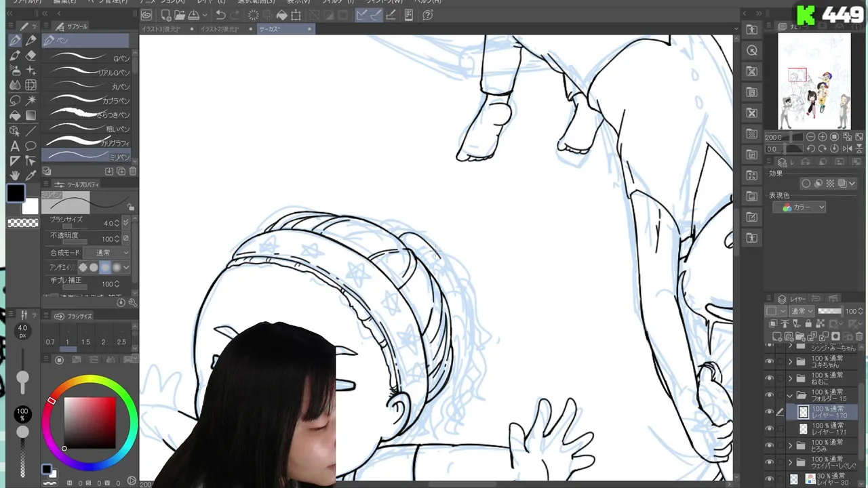Click the Redo arrow in the command bar
The image size is (868, 488).
(x=235, y=15)
